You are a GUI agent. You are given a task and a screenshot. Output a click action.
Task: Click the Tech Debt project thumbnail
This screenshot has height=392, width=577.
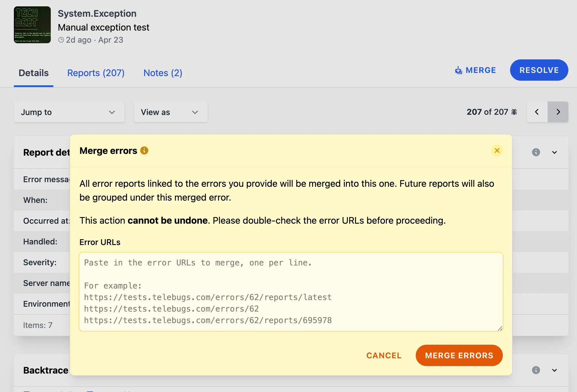[32, 25]
